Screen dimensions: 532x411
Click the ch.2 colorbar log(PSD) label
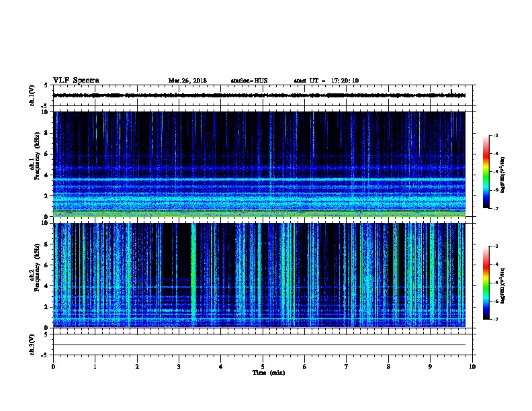[x=502, y=286]
